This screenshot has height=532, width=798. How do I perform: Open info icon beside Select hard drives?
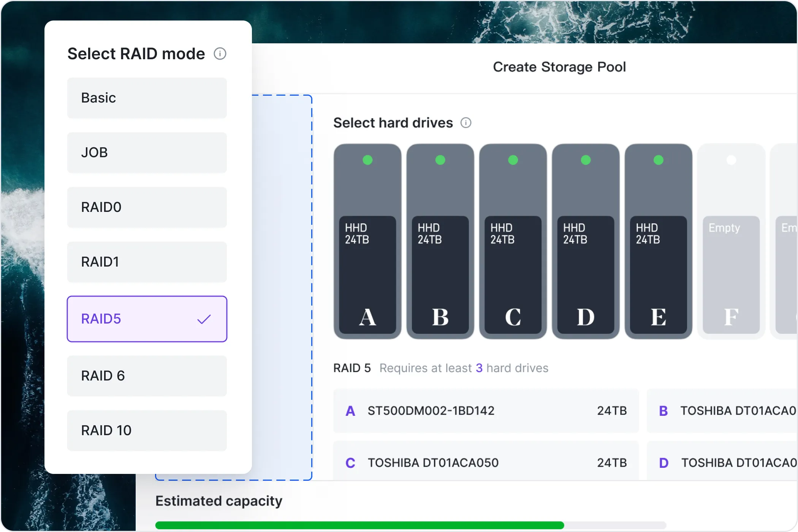[x=466, y=123]
